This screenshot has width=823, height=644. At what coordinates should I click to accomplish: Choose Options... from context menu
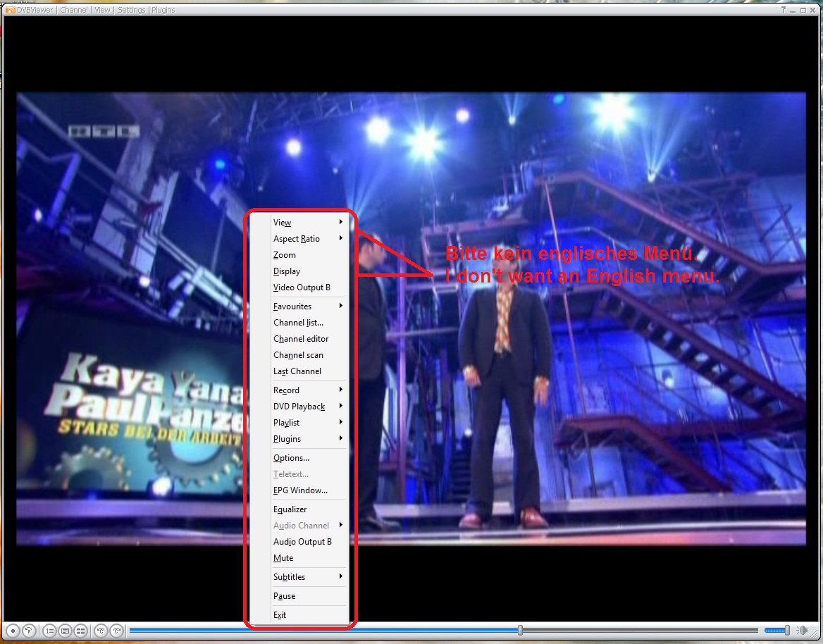292,458
